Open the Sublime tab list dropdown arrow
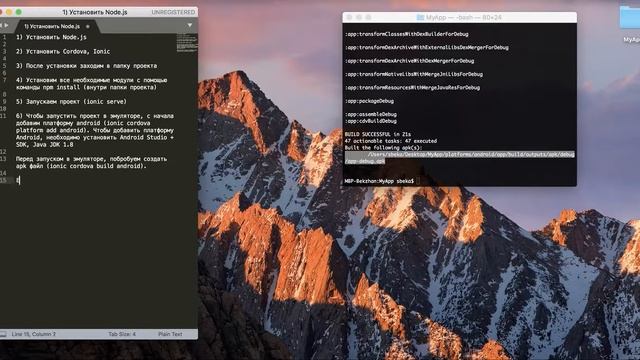 tap(190, 25)
